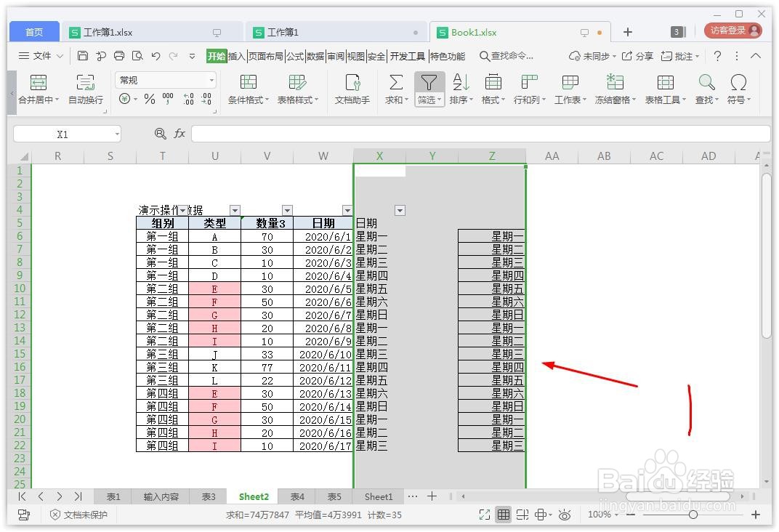Open filter dropdown above 日期 column W
This screenshot has height=532, width=779.
(347, 210)
